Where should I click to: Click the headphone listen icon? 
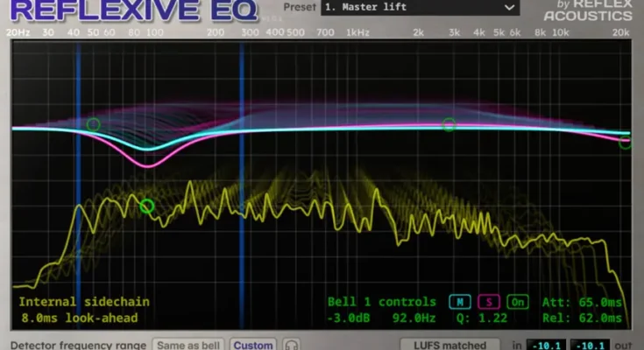coord(291,345)
